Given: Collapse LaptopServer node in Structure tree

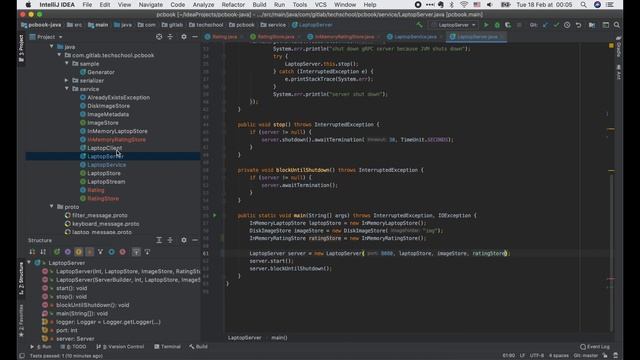Looking at the screenshot, I should 29,262.
